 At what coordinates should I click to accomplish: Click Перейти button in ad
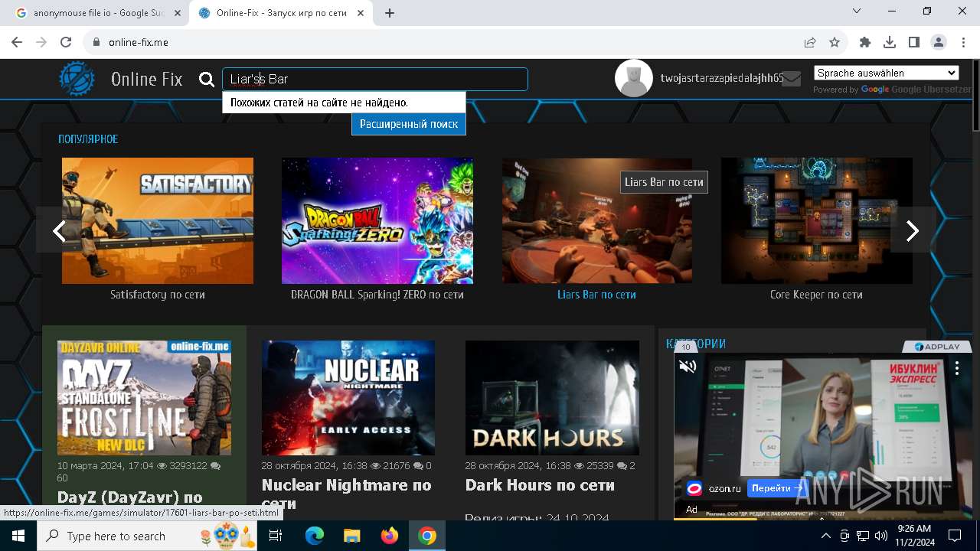pos(777,488)
